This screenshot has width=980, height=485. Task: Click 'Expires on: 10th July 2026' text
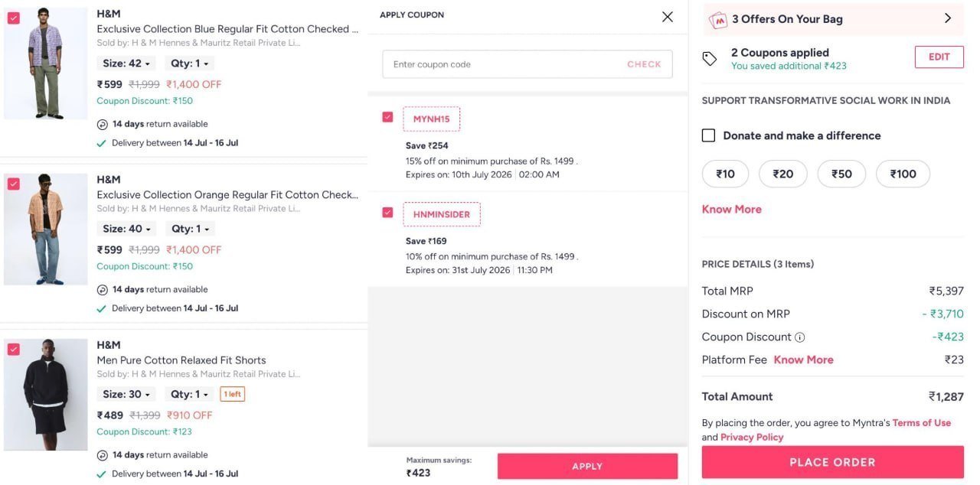coord(458,174)
